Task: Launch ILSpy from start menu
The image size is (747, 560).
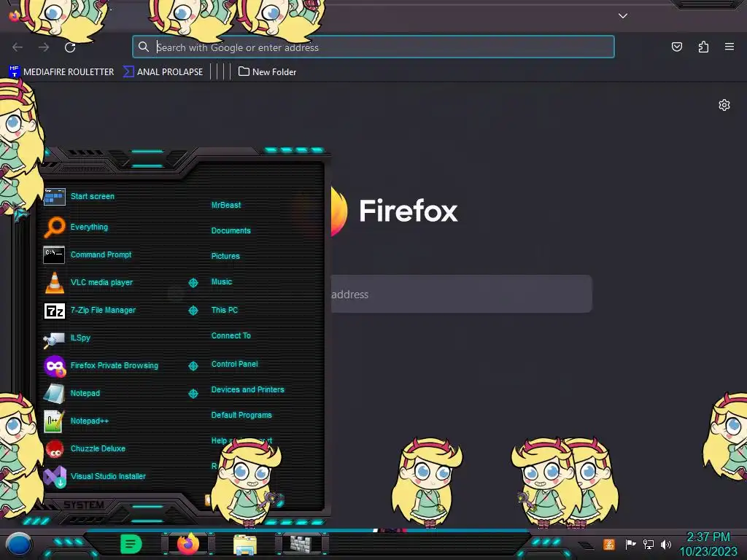Action: (67, 338)
